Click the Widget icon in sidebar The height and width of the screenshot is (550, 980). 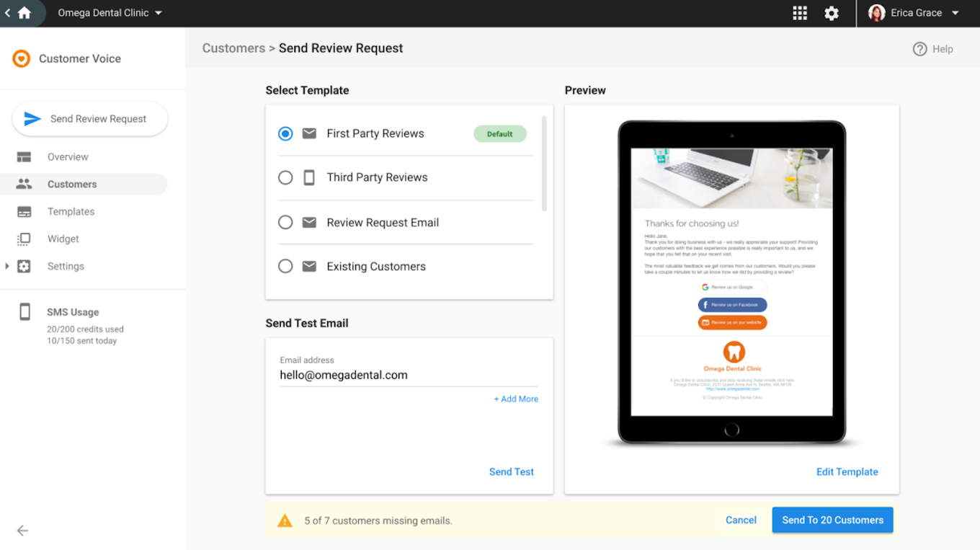(x=24, y=239)
